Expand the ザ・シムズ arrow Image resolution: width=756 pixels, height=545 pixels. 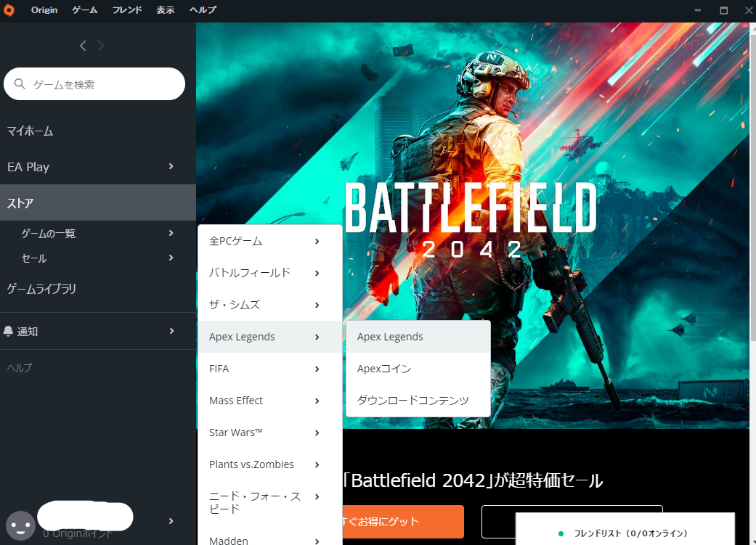[317, 305]
